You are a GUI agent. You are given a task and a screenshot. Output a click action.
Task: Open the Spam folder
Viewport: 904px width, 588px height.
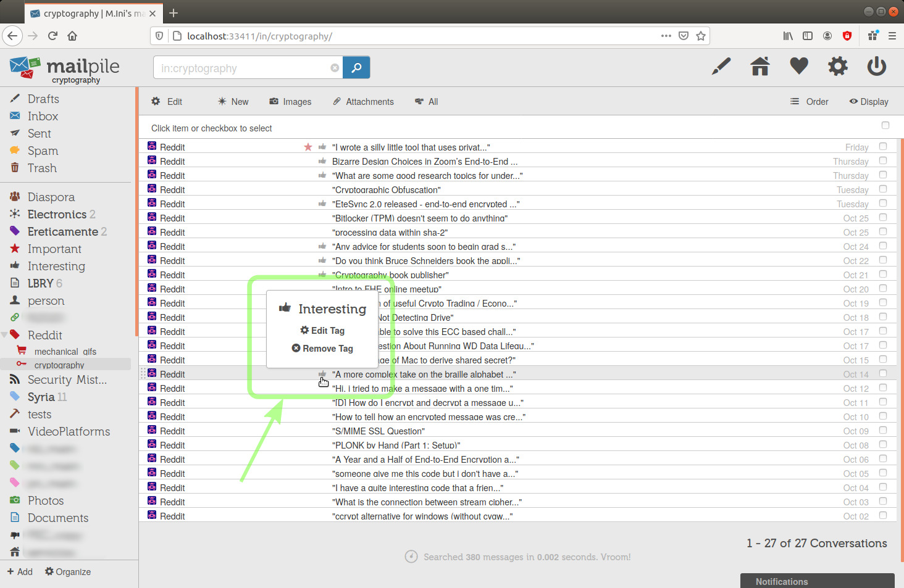(43, 151)
